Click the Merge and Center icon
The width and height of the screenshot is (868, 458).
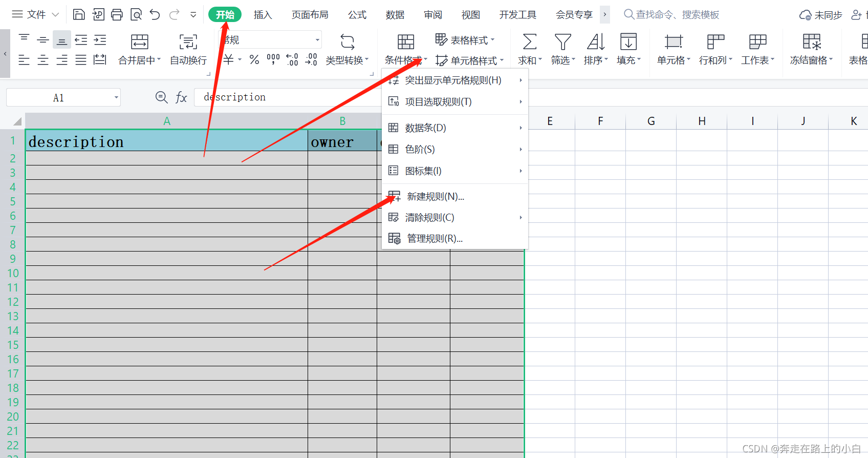(140, 41)
